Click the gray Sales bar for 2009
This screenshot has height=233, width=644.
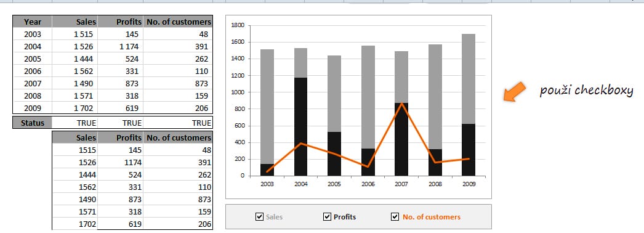coord(468,79)
